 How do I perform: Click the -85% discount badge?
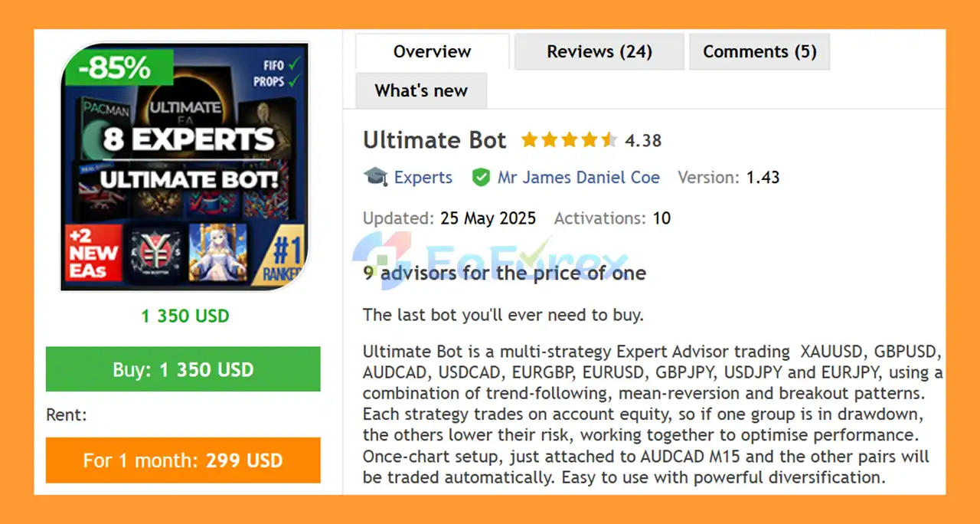pyautogui.click(x=119, y=67)
